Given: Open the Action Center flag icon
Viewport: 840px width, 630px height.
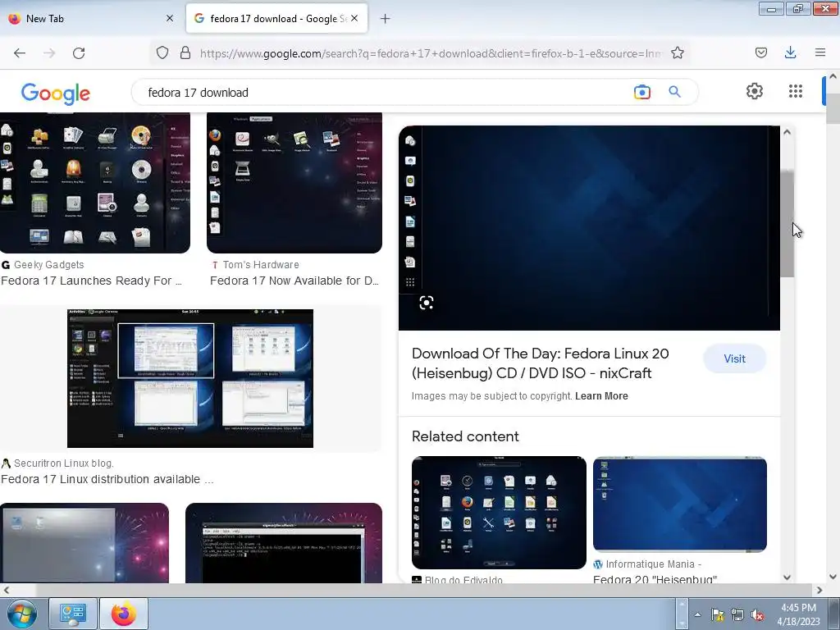Looking at the screenshot, I should [x=717, y=614].
